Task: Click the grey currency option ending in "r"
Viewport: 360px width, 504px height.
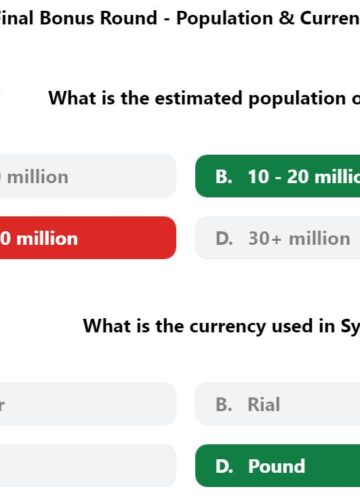Action: [88, 404]
